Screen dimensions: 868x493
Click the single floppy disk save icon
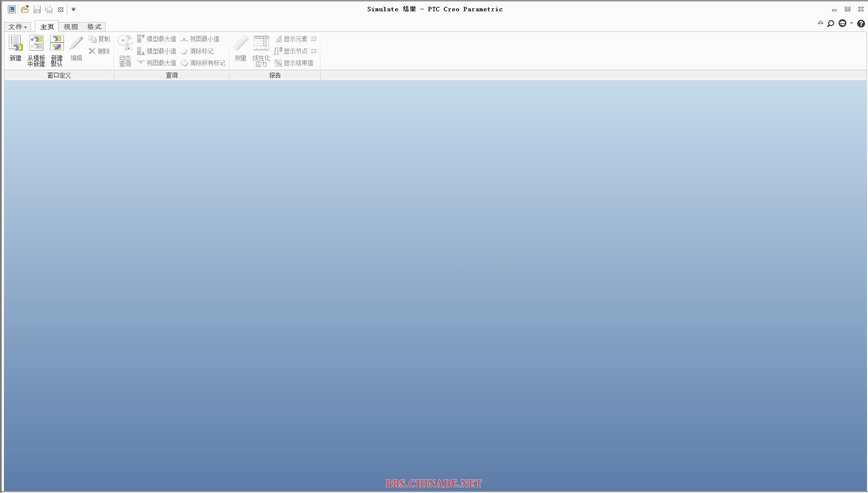[37, 9]
